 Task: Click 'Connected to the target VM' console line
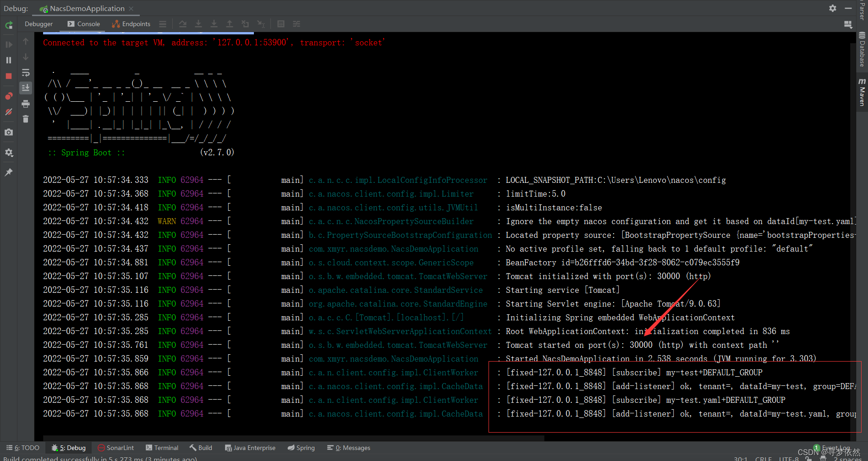(214, 43)
